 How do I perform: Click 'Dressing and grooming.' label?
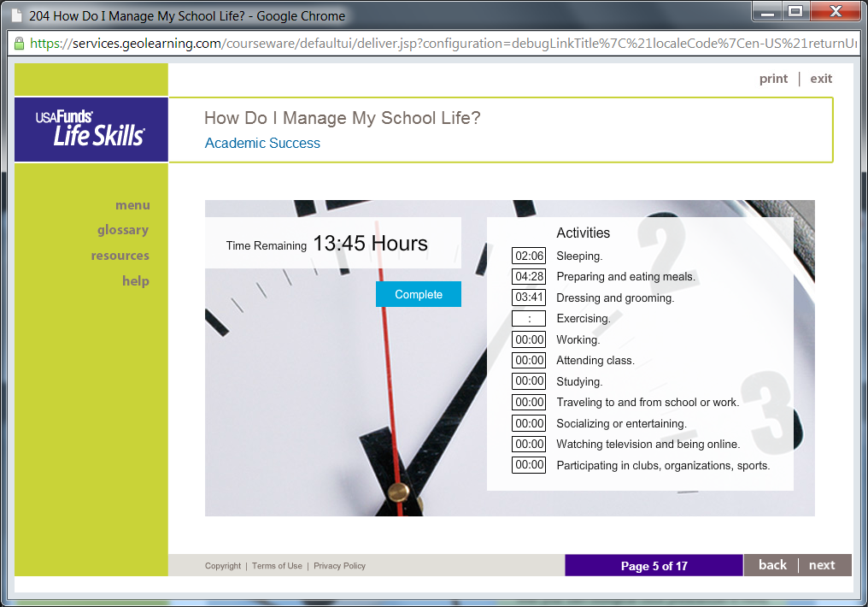[x=615, y=298]
